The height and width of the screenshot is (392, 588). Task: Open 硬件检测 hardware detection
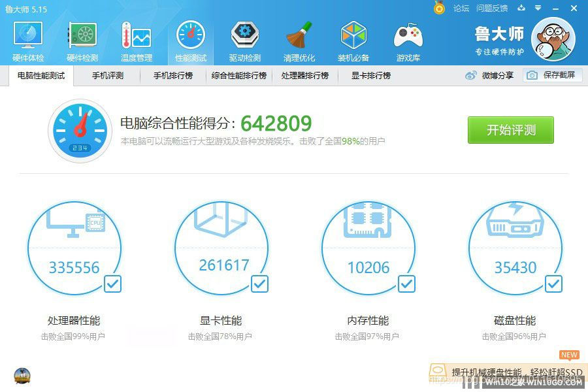tap(82, 41)
